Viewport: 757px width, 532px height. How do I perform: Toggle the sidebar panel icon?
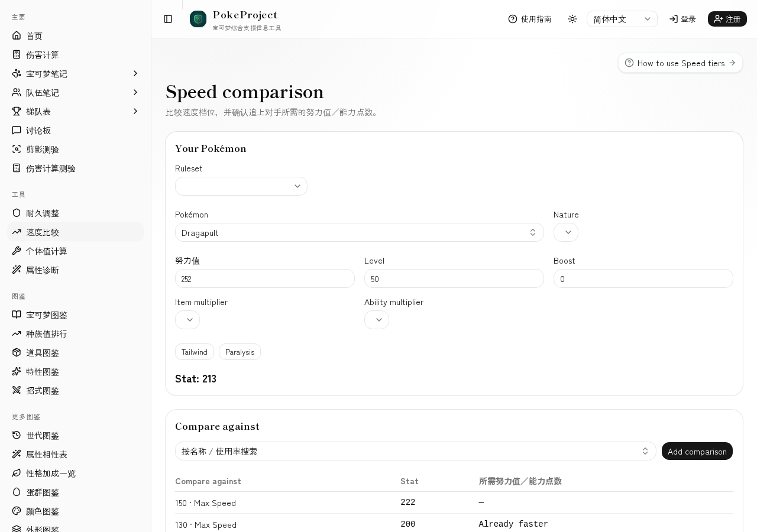tap(168, 19)
